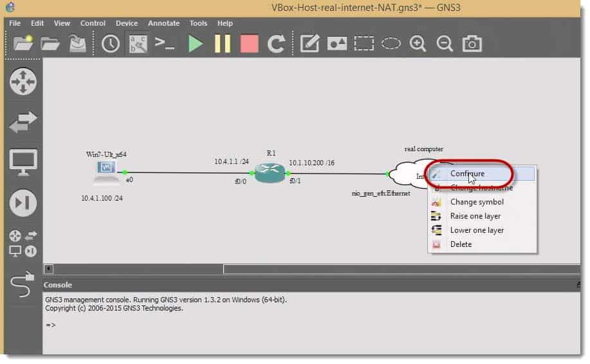This screenshot has height=364, width=590.
Task: Browse end devices monitor icon
Action: click(x=23, y=163)
